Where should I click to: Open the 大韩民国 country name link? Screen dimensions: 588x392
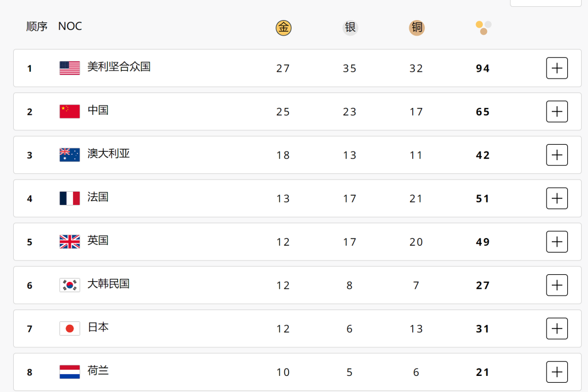[x=109, y=284]
